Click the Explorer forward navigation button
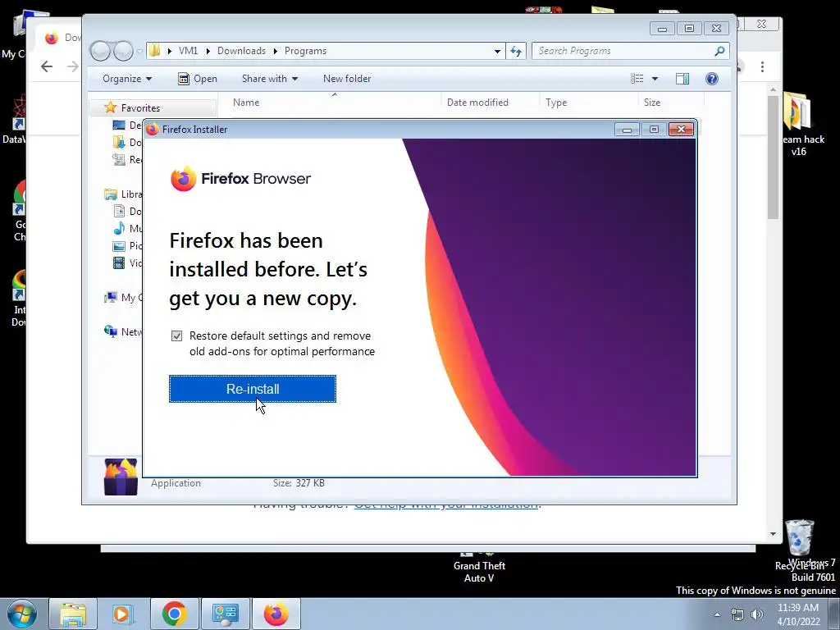This screenshot has width=840, height=630. [123, 51]
